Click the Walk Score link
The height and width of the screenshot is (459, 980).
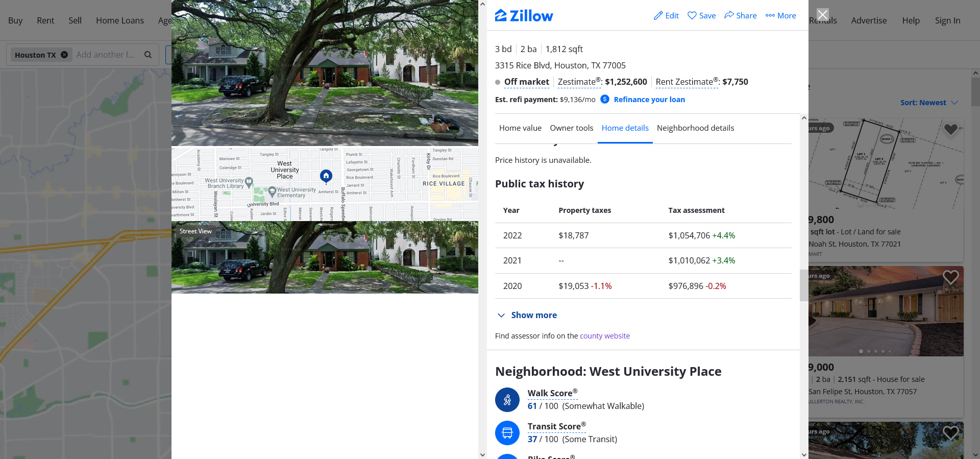552,393
